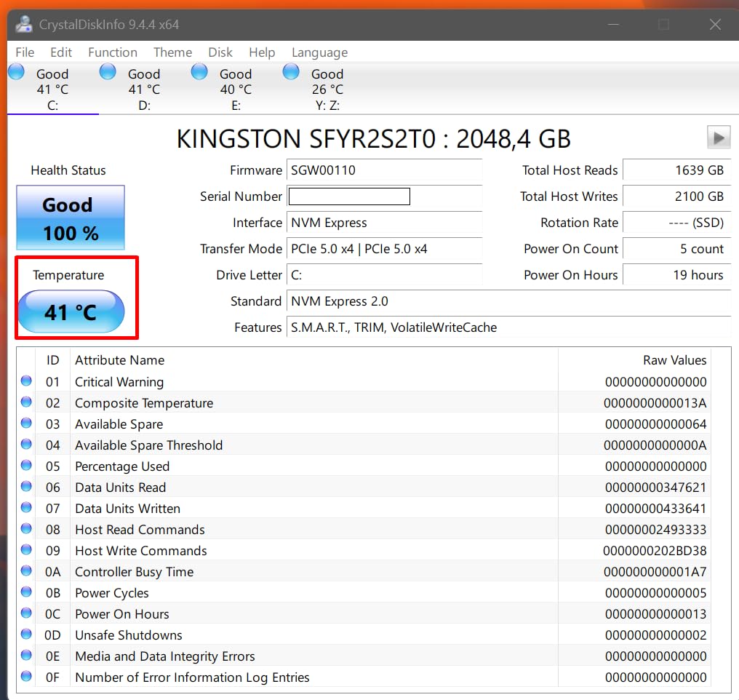Open the File menu
Image resolution: width=739 pixels, height=700 pixels.
[25, 52]
